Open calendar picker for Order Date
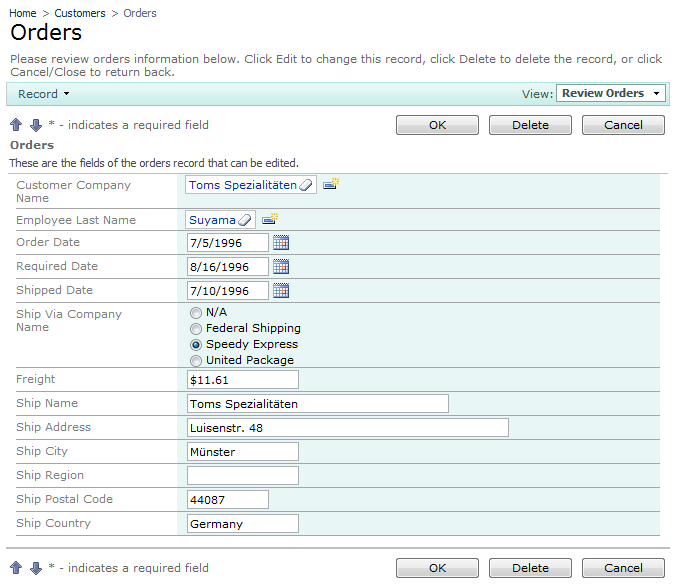The width and height of the screenshot is (680, 585). tap(281, 242)
